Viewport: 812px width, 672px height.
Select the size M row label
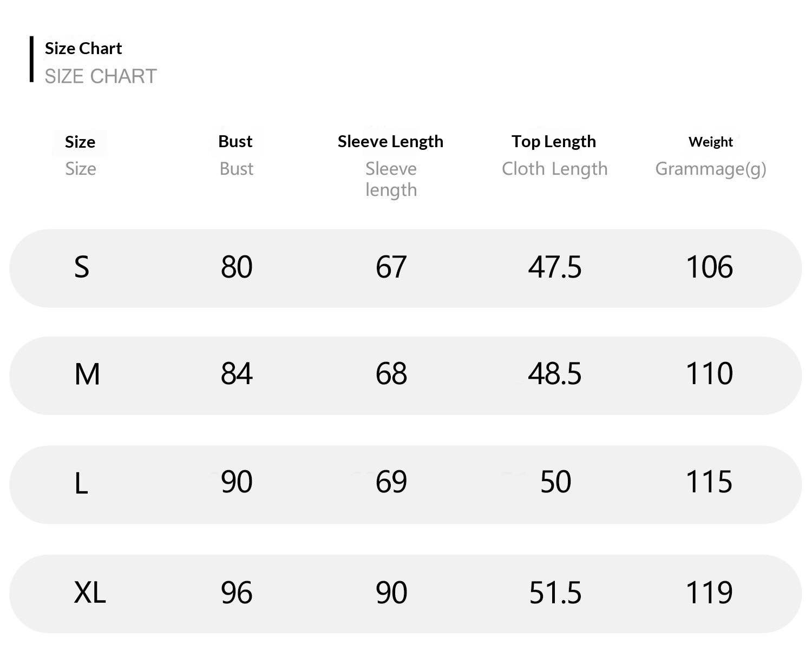coord(87,374)
